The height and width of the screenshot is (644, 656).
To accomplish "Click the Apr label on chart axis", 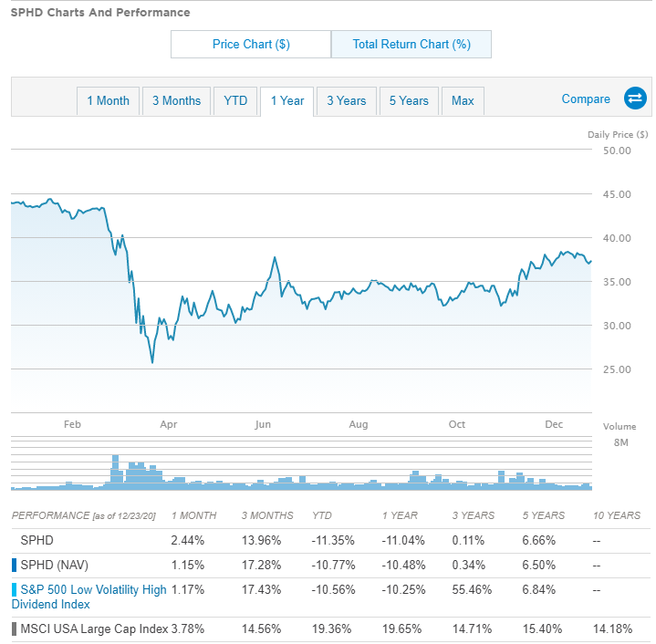I will click(x=169, y=424).
